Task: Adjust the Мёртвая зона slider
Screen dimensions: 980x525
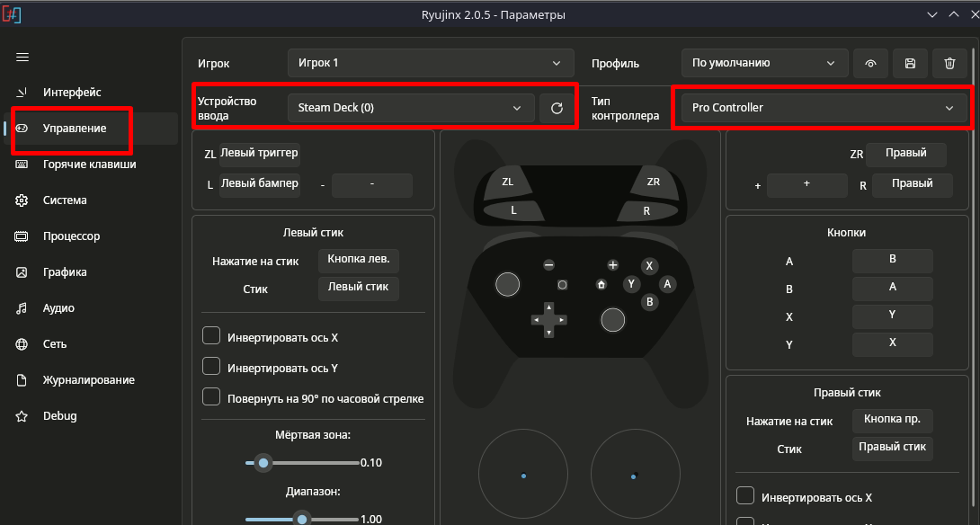Action: tap(263, 463)
